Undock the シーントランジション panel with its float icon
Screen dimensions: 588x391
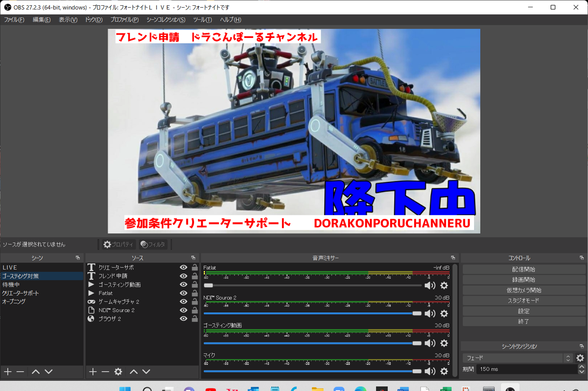pos(581,346)
